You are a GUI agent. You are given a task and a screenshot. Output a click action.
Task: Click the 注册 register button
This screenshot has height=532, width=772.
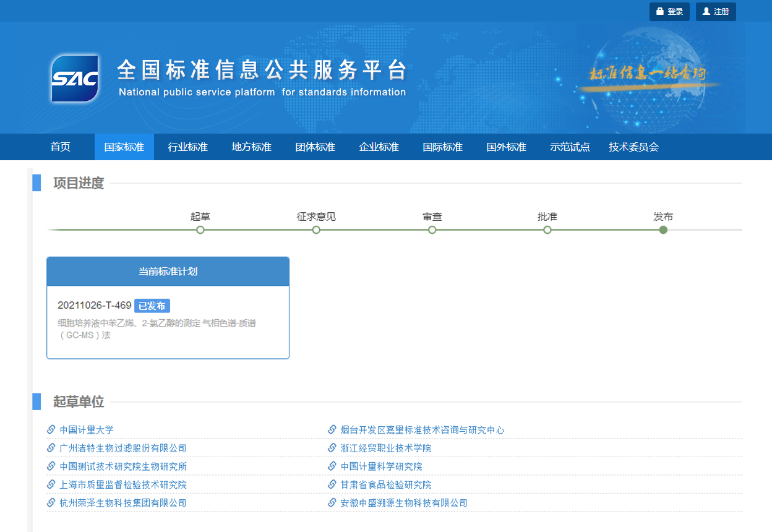click(716, 12)
